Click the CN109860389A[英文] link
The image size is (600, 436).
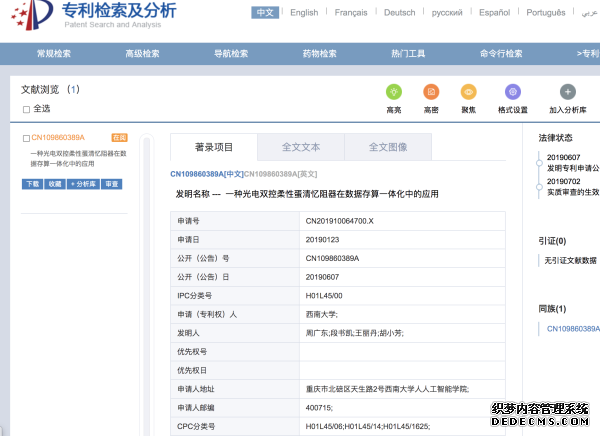point(280,174)
